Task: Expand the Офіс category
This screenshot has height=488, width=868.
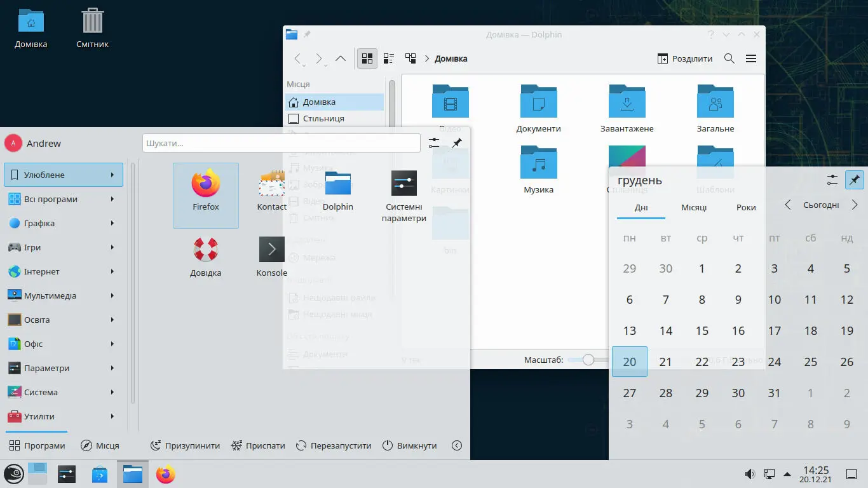Action: coord(64,344)
